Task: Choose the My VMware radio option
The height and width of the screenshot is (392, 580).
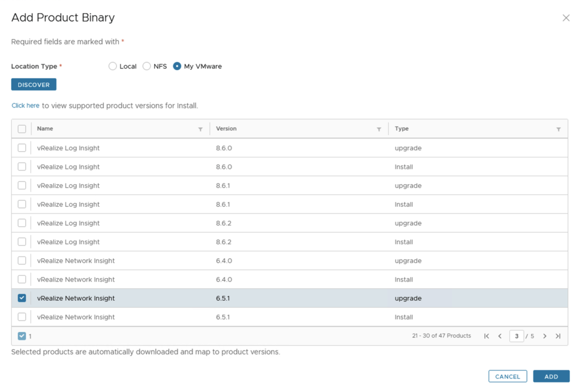Action: 177,66
